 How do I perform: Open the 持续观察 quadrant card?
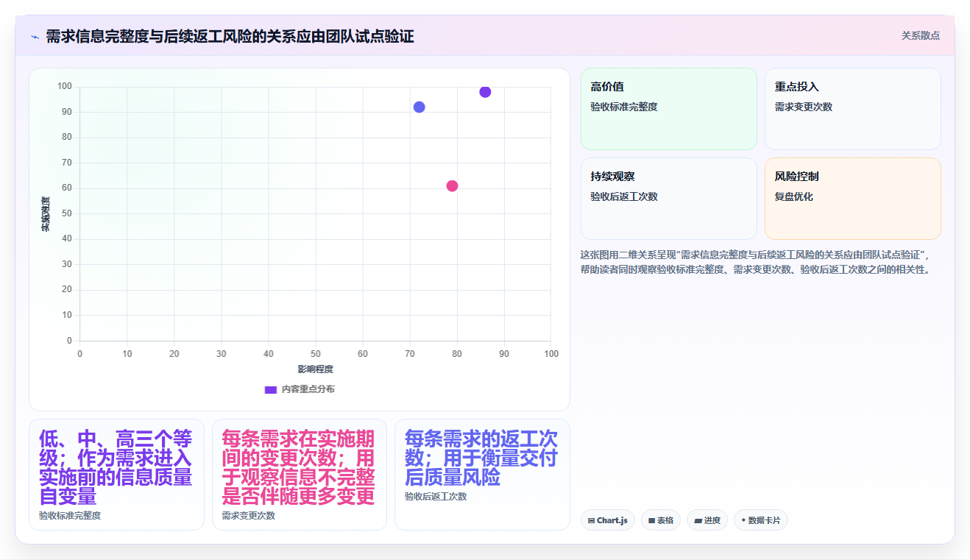pyautogui.click(x=669, y=199)
